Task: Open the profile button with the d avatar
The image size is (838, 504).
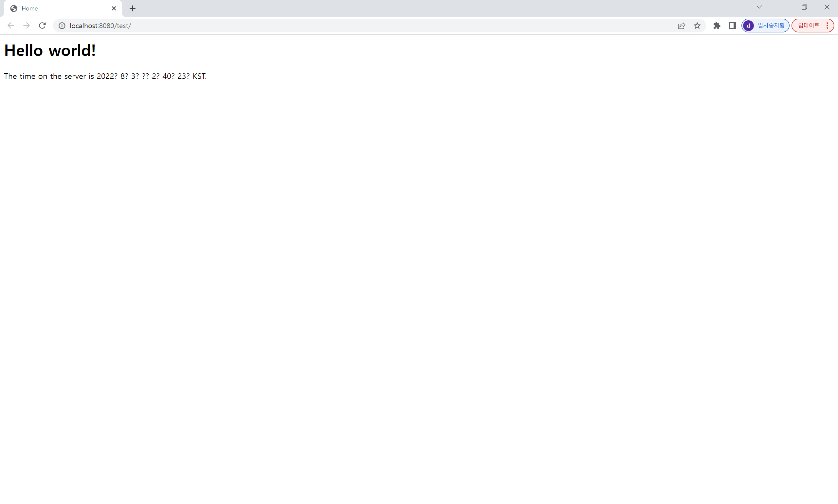Action: (765, 26)
